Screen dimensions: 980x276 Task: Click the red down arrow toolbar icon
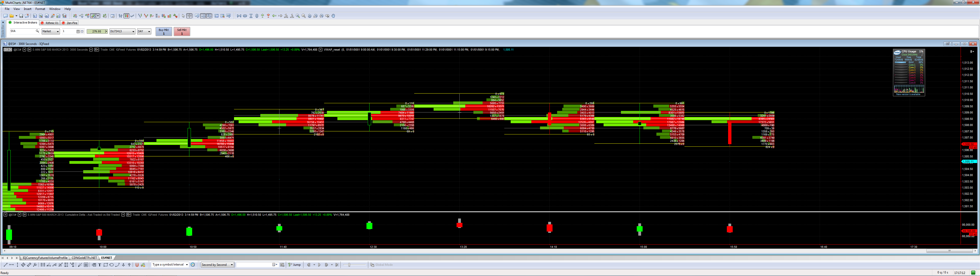(x=268, y=16)
